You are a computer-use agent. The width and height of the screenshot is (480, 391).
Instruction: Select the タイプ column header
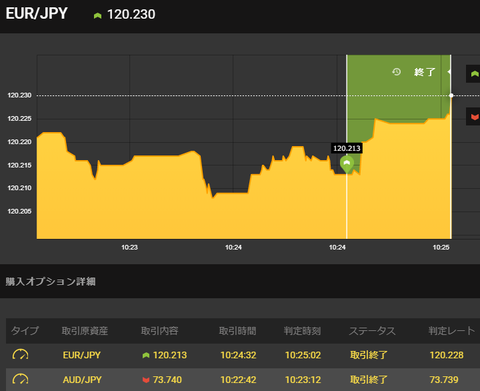click(25, 331)
